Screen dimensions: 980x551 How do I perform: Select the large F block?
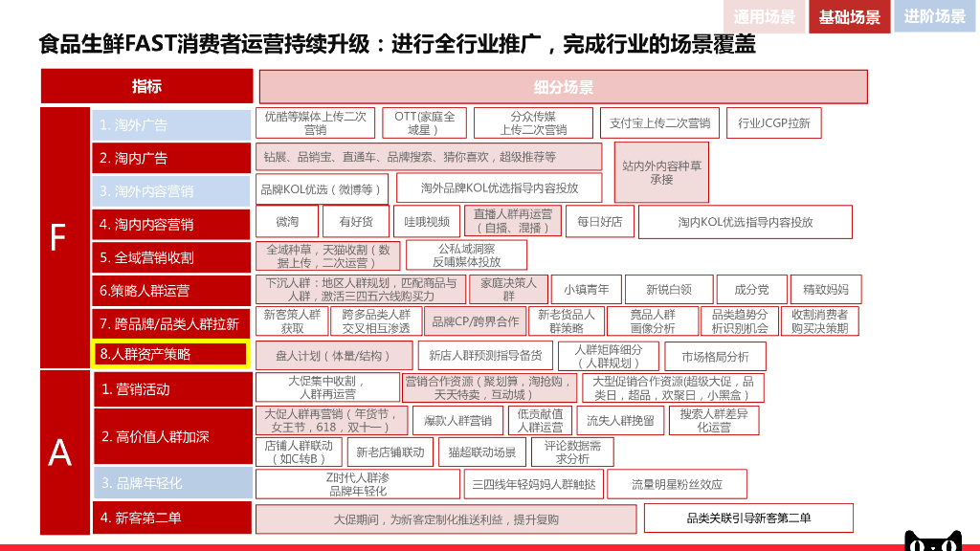click(65, 238)
